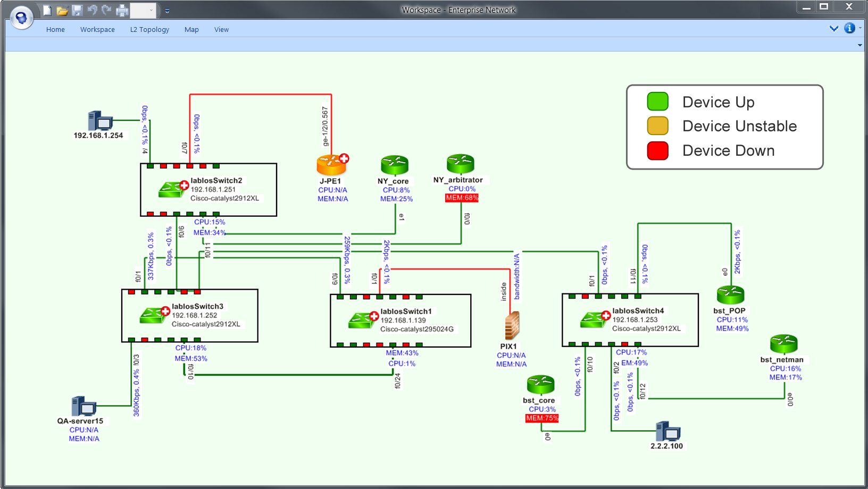Click the red MEM:75% alert under bst_core

(542, 418)
